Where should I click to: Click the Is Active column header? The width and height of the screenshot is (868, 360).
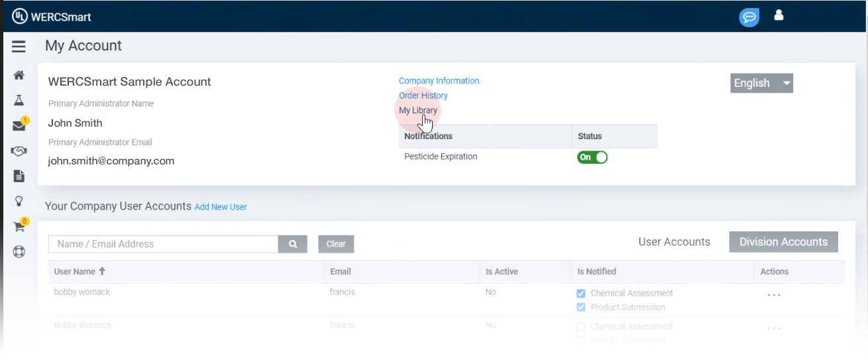(502, 271)
